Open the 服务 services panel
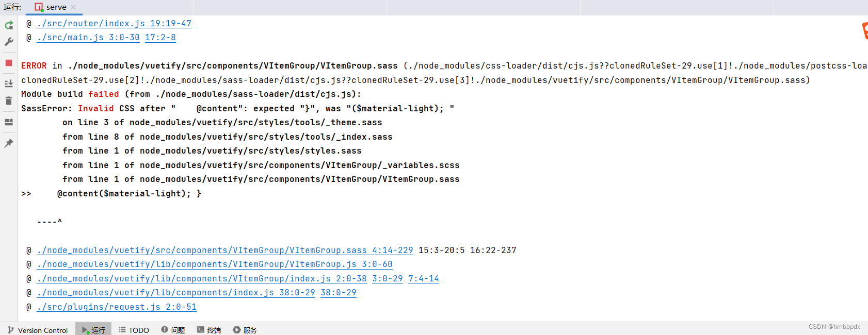This screenshot has height=335, width=868. click(x=245, y=330)
